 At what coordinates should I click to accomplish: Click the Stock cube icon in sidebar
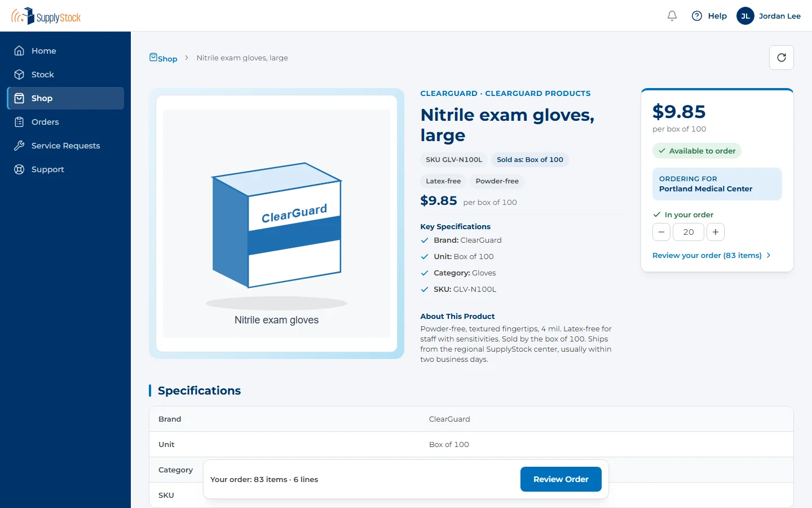coord(19,75)
